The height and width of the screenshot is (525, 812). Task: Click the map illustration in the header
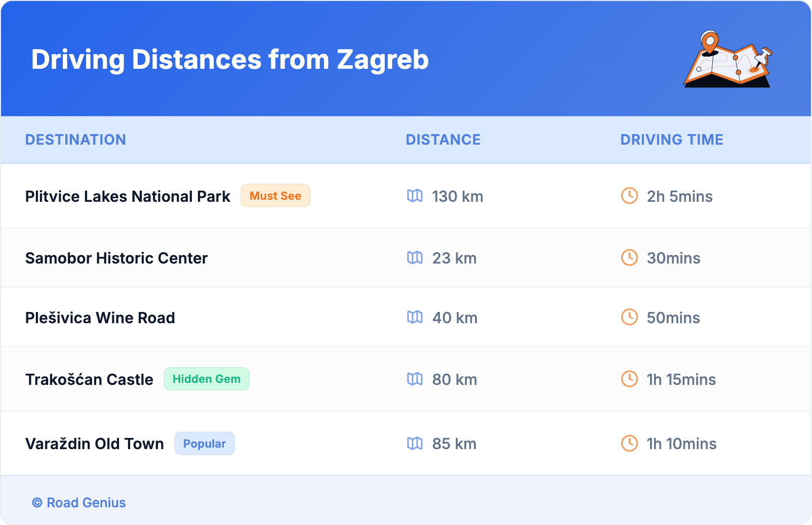coord(727,60)
